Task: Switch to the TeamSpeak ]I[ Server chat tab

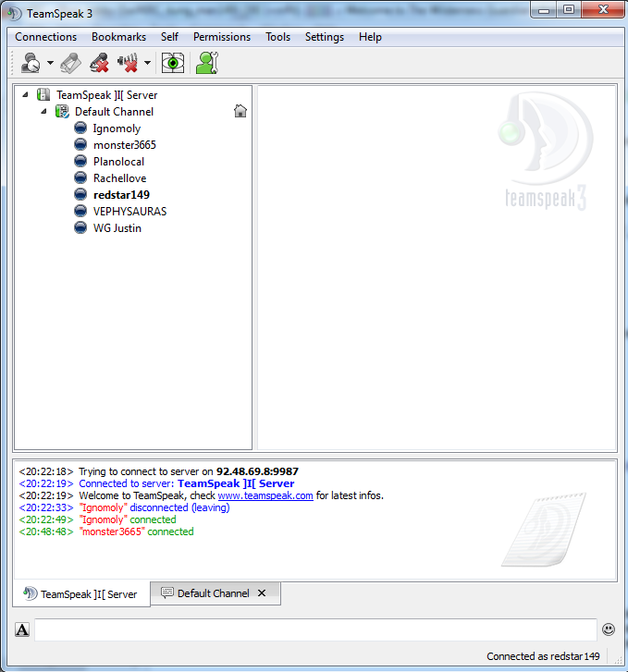Action: pos(81,594)
